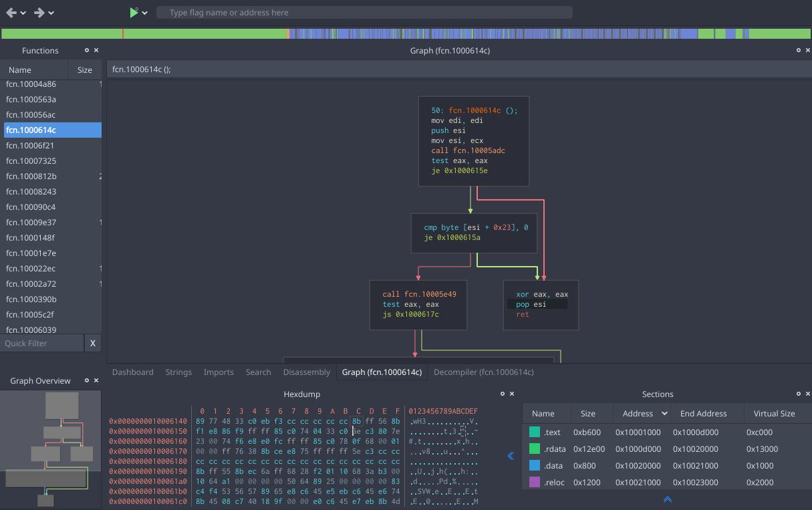
Task: Switch to the Disassembly tab
Action: 307,372
